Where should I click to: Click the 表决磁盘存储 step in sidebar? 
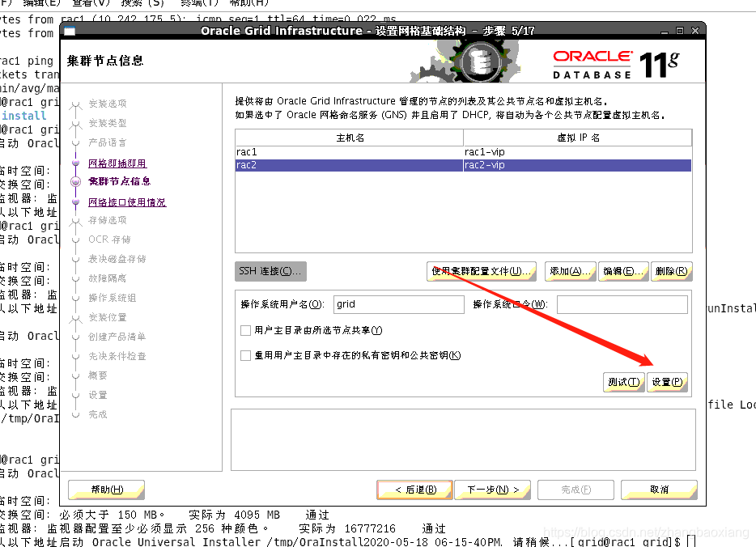[117, 259]
